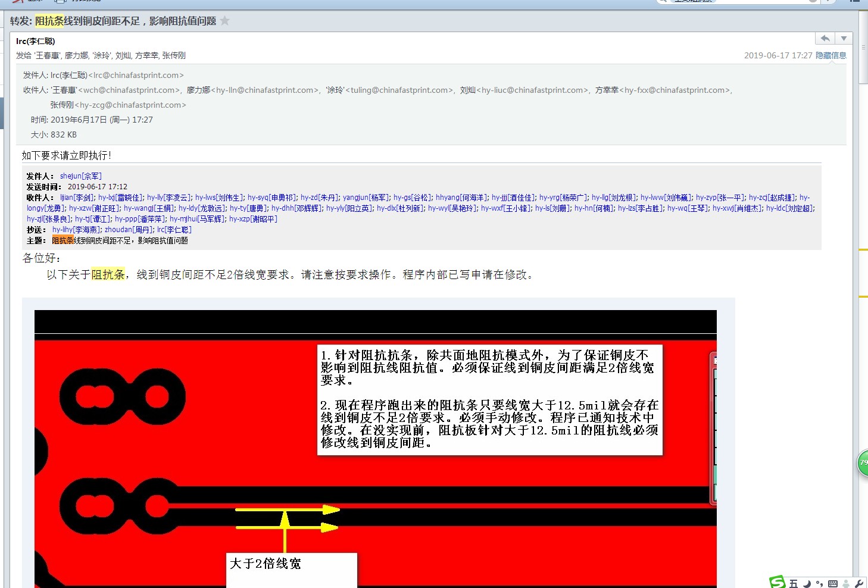This screenshot has height=588, width=868.
Task: Click the 大小: 832 KB size text
Action: [x=54, y=135]
